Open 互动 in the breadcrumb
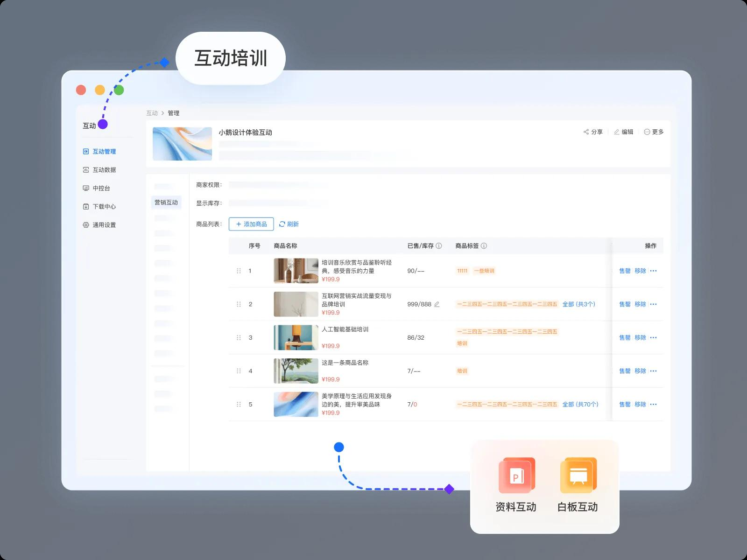 (152, 113)
